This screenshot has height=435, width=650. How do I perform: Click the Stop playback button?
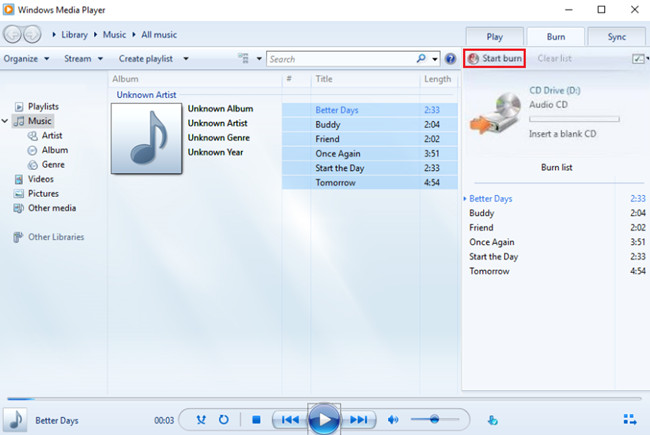(x=256, y=420)
